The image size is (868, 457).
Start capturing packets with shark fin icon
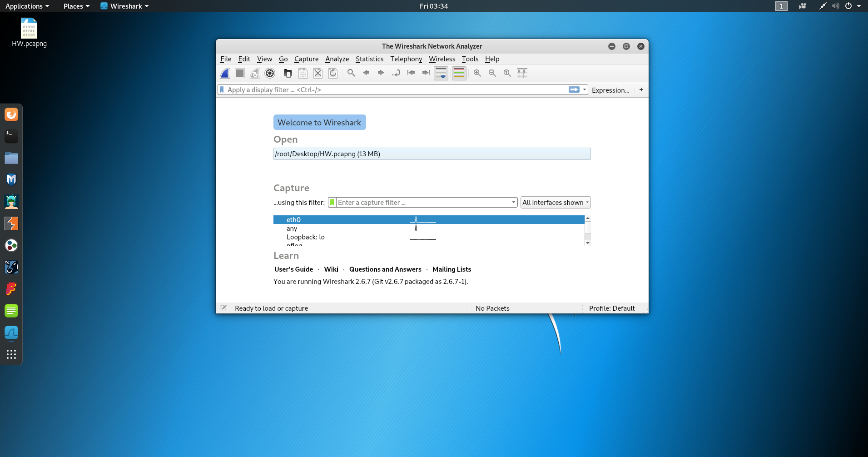[x=225, y=73]
